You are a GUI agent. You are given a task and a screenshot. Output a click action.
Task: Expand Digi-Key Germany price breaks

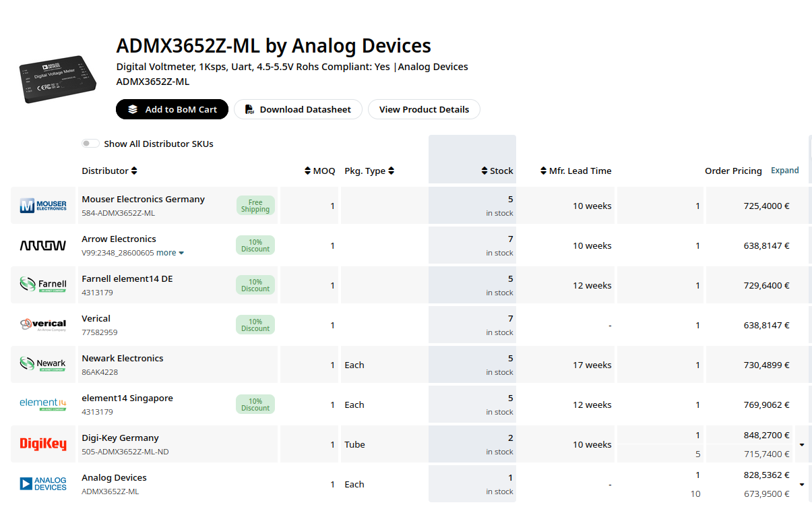802,445
